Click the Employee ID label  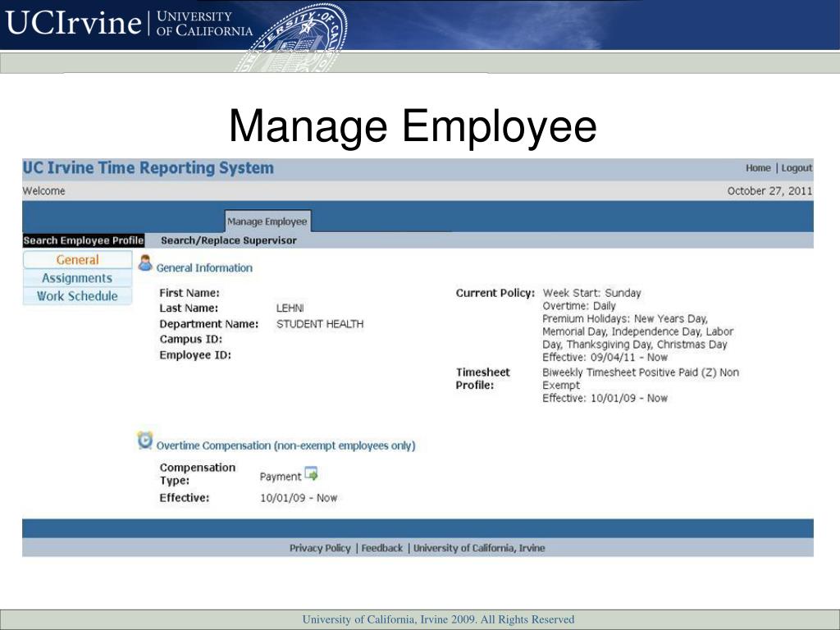195,354
